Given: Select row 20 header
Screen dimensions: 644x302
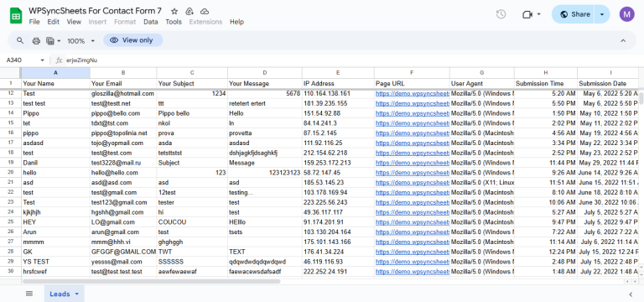Looking at the screenshot, I should point(10,173).
